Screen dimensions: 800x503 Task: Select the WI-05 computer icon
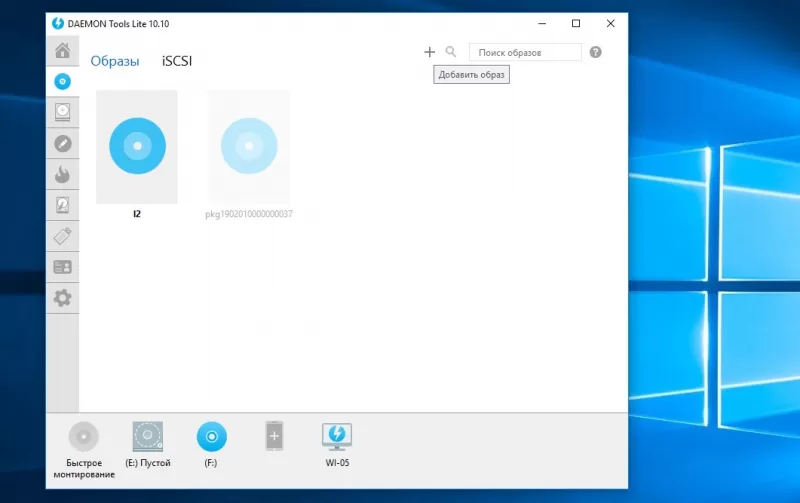(337, 437)
